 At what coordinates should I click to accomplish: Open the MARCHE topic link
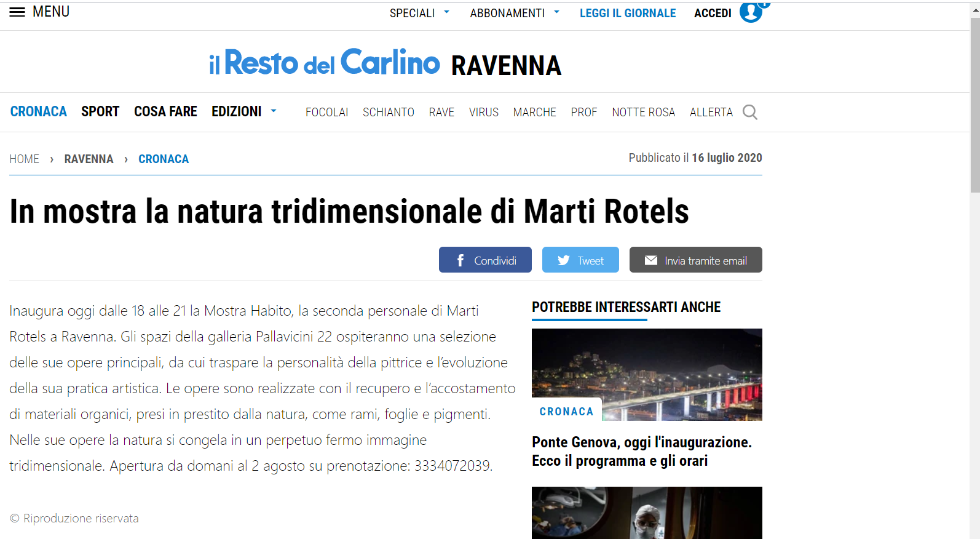coord(535,112)
